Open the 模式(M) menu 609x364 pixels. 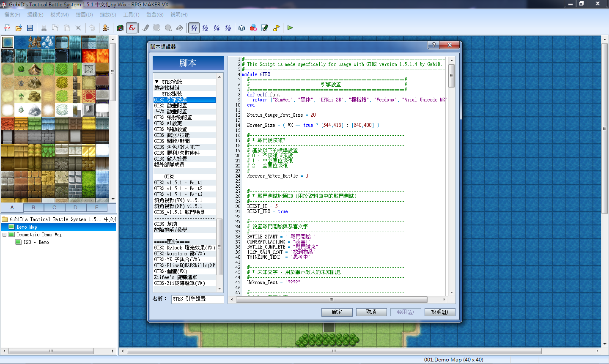tap(60, 15)
